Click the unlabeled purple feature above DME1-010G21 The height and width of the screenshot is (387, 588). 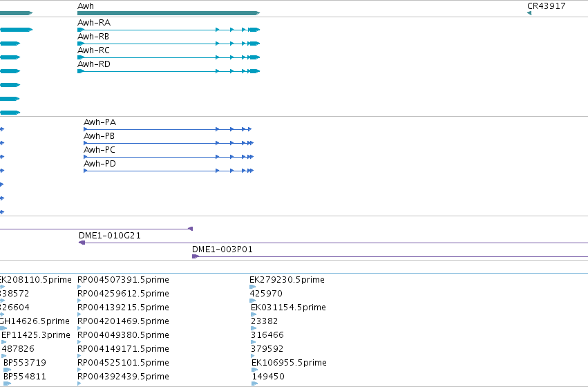pos(96,229)
